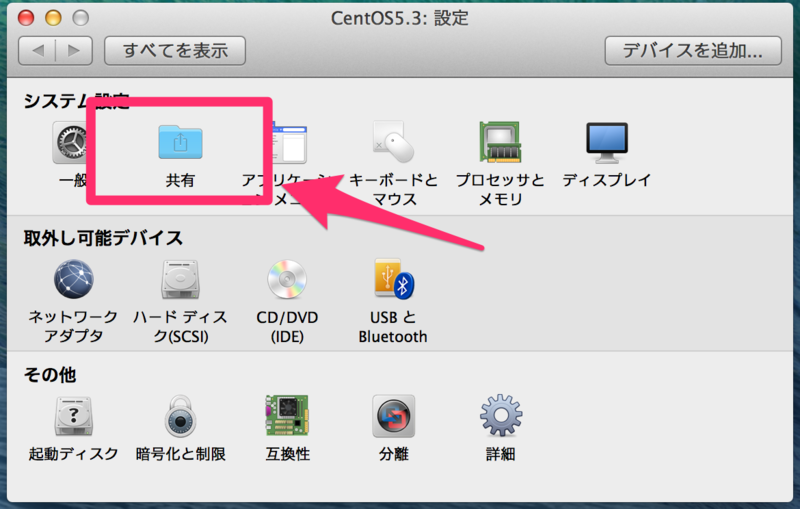Close the settings window with red button
Screen dimensions: 800x509
pyautogui.click(x=26, y=18)
